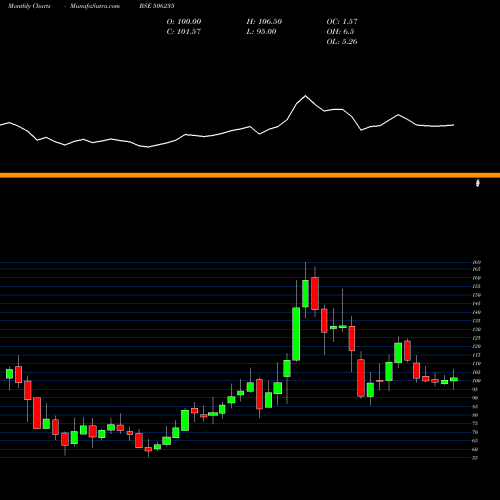Click the "Monthly Charts" title text
Viewport: 500px width, 500px height.
[x=29, y=6]
